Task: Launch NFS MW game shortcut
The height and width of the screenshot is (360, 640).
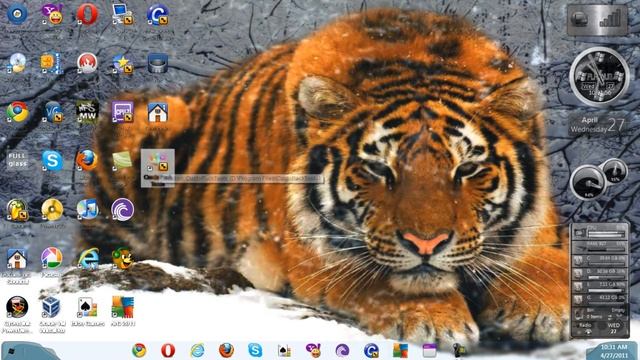Action: [87, 112]
